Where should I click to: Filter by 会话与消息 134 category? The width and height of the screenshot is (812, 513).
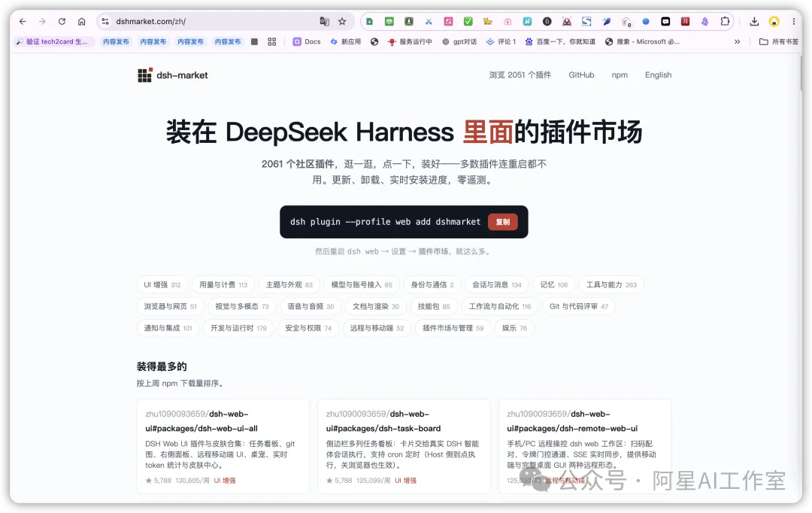click(x=497, y=284)
